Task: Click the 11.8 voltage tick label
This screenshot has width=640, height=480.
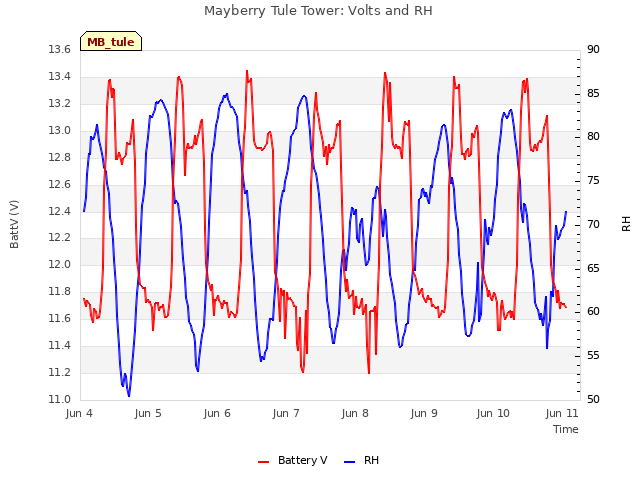Action: 60,291
